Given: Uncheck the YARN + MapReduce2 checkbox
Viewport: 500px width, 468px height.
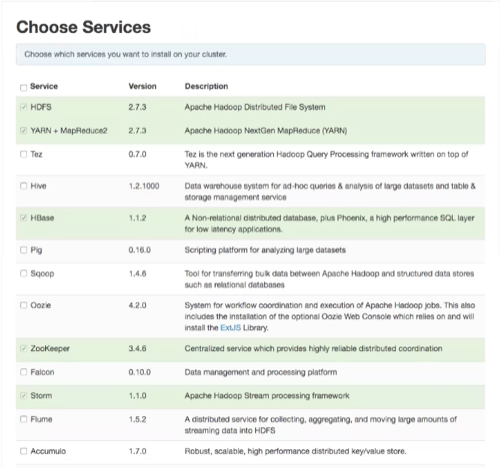Looking at the screenshot, I should pyautogui.click(x=23, y=130).
